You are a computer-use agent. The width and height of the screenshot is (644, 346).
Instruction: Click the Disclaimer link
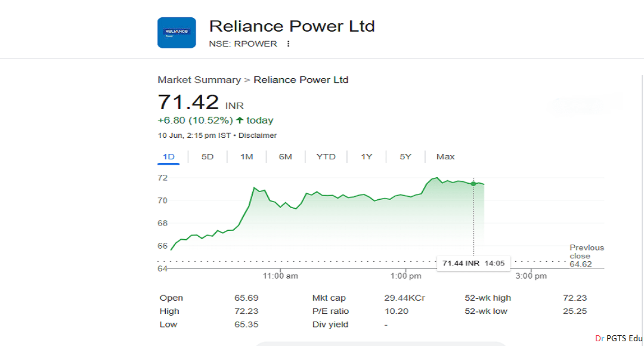pyautogui.click(x=258, y=135)
